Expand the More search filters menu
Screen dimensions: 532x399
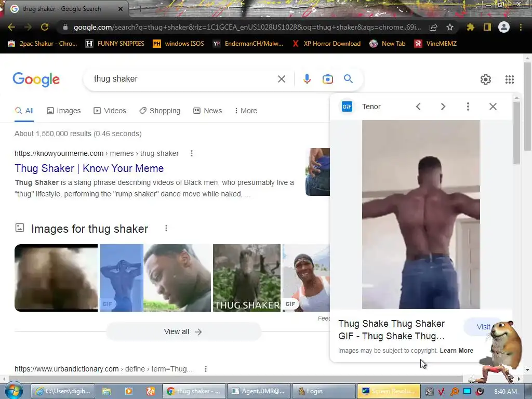[x=246, y=111]
